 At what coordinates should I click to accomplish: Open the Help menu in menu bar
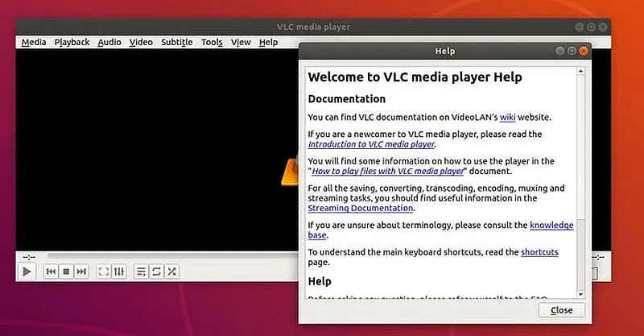pos(268,43)
